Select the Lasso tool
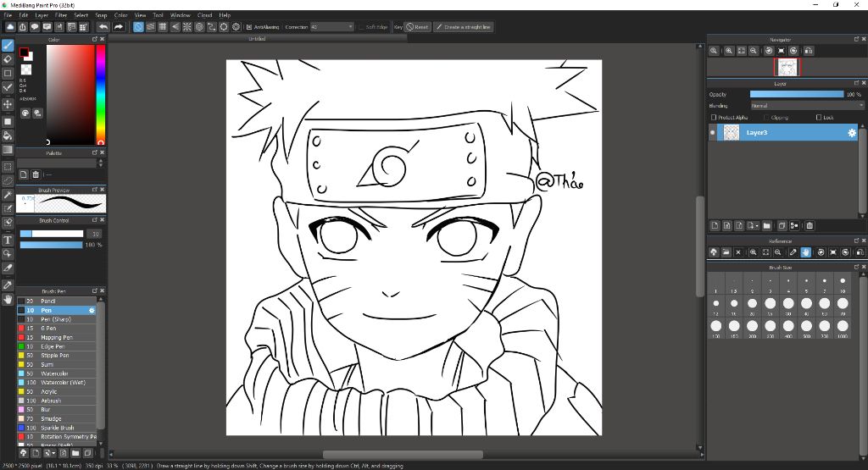868x470 pixels. [8, 180]
